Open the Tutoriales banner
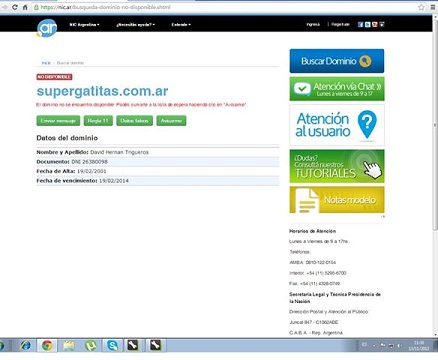Viewport: 438px width, 360px height. coord(337,166)
